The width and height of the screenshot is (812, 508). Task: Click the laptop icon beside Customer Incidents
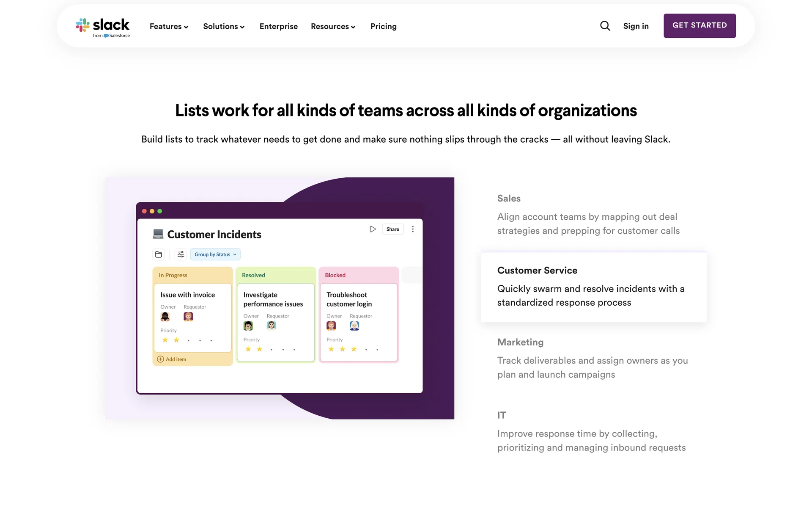coord(158,234)
